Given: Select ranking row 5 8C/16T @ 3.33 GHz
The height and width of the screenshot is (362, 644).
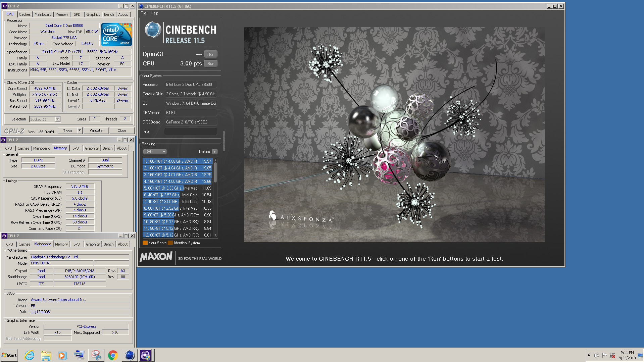Looking at the screenshot, I should pos(178,188).
